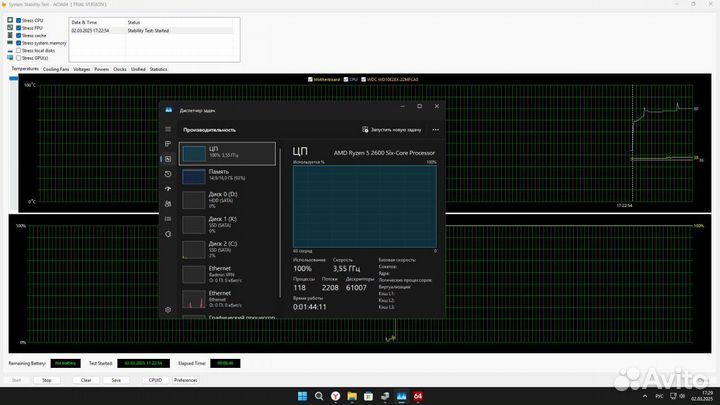Open Task Manager more options ellipsis

435,130
